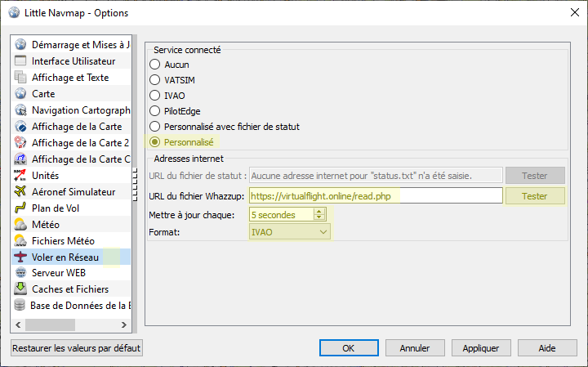Screen dimensions: 588x367
Task: Click the Appliquer button
Action: coord(480,348)
